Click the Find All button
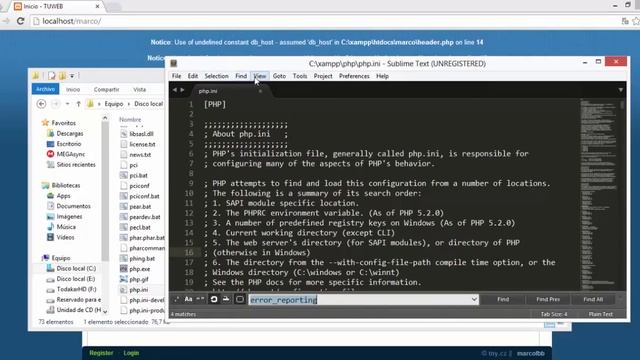 [593, 299]
